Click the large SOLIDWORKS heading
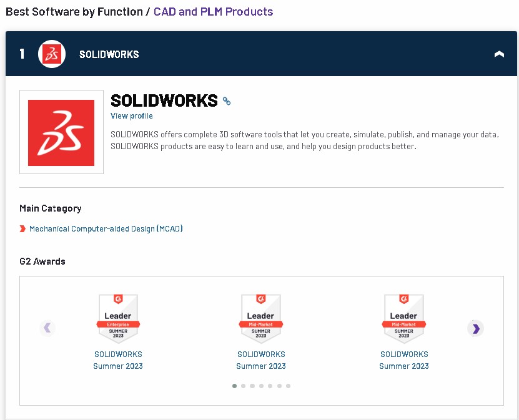The height and width of the screenshot is (420, 519). pos(164,100)
